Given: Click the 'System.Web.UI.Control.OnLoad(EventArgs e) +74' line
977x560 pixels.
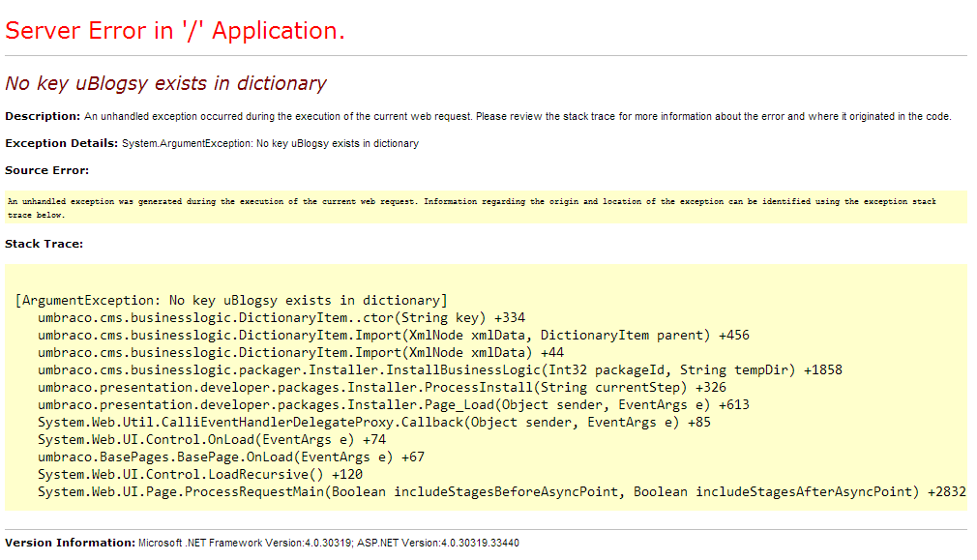Looking at the screenshot, I should point(212,440).
